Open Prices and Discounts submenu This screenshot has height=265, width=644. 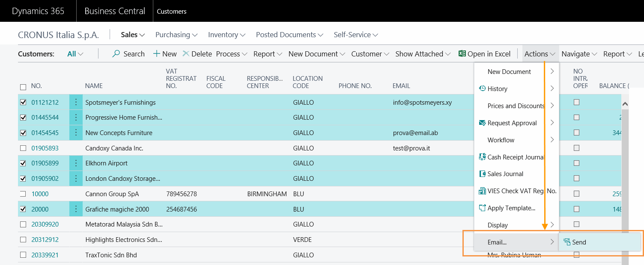point(516,106)
